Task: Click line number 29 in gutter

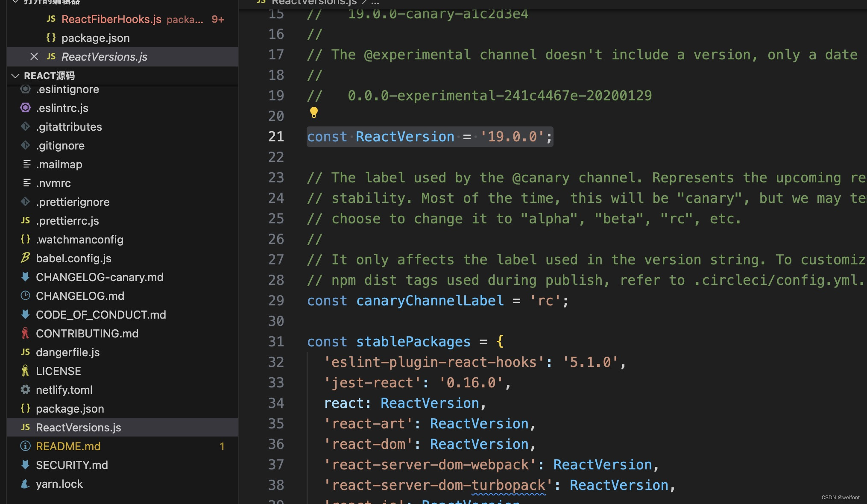Action: point(276,301)
